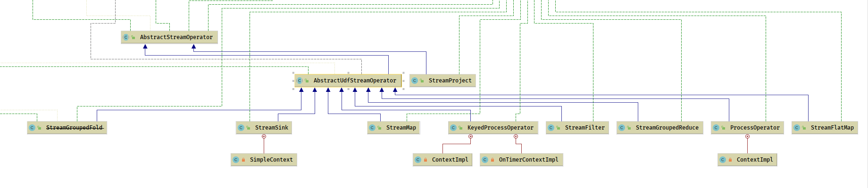Click the class icon of StreamProject node

click(x=415, y=81)
